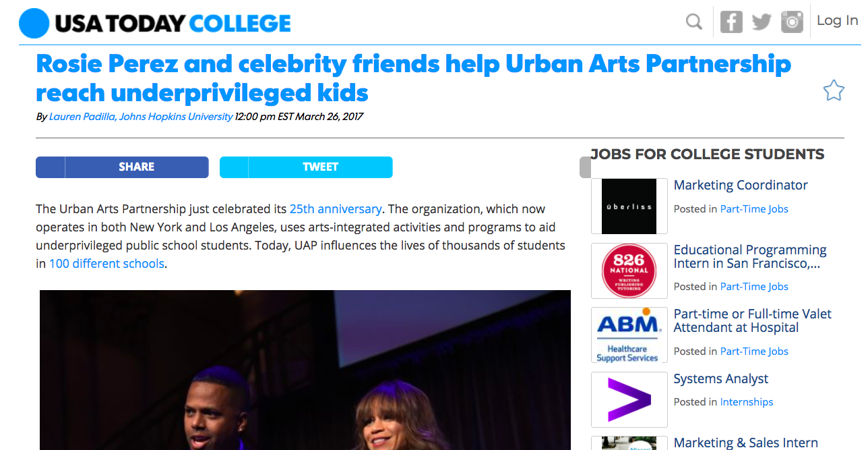Visit the Facebook page icon
This screenshot has width=868, height=450.
tap(731, 22)
